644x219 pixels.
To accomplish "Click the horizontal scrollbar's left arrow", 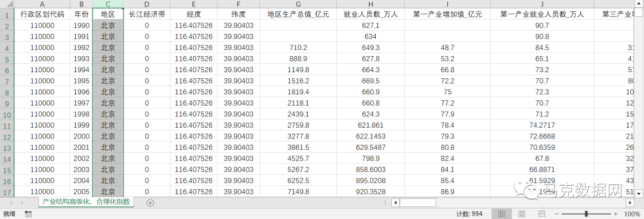I will pos(395,202).
